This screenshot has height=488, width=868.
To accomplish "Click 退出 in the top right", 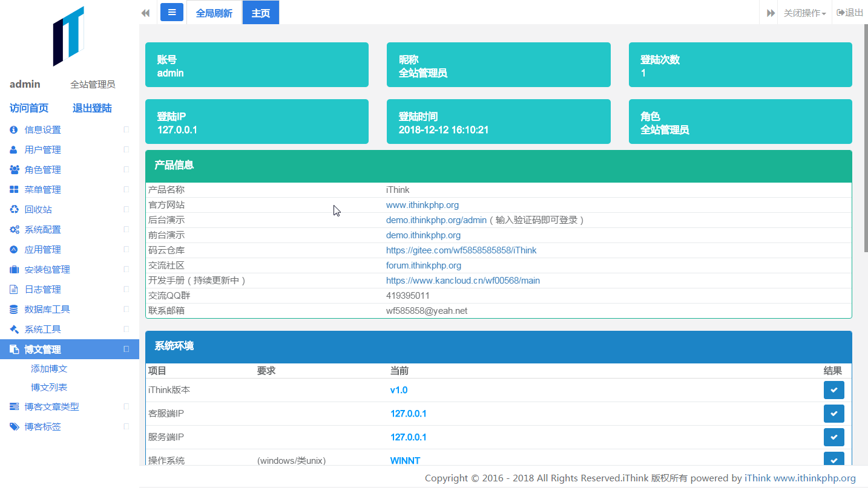I will (x=850, y=13).
